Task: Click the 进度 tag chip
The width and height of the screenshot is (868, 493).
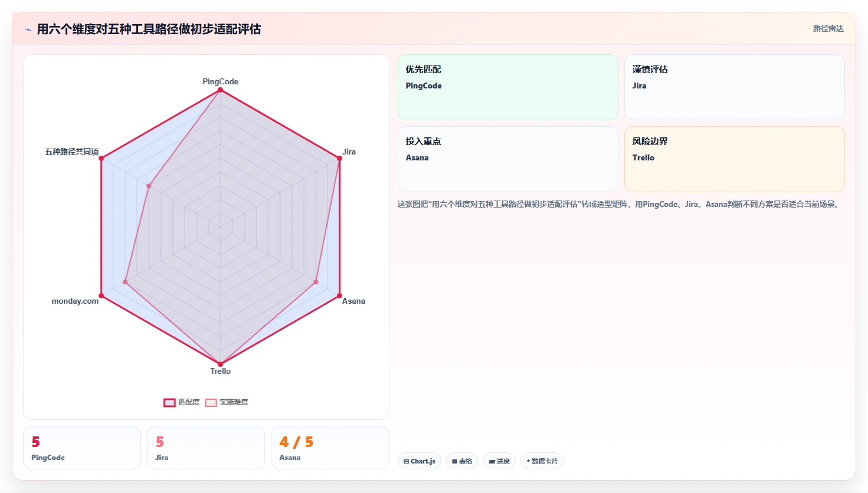Action: 499,461
